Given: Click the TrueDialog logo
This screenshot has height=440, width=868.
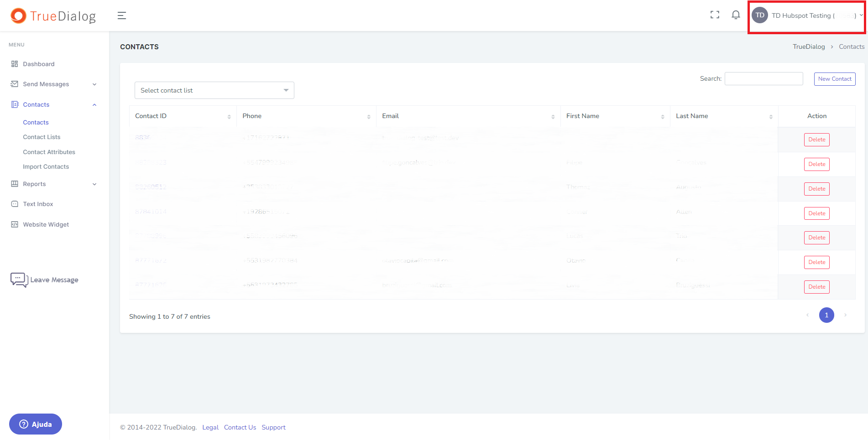Looking at the screenshot, I should point(53,16).
